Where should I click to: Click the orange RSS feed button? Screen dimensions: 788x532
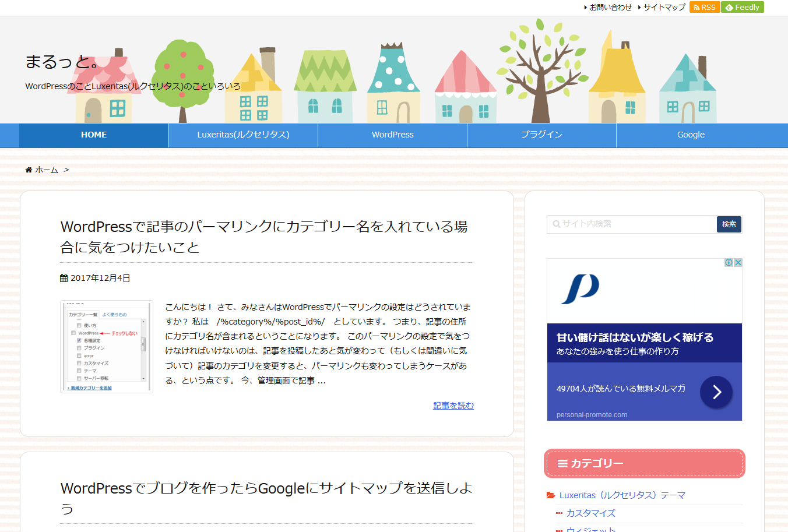tap(704, 7)
